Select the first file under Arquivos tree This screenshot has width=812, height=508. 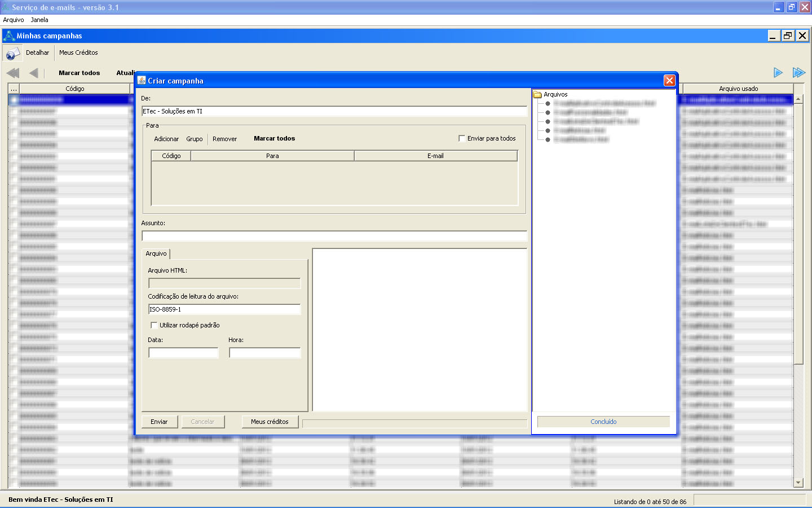(603, 104)
